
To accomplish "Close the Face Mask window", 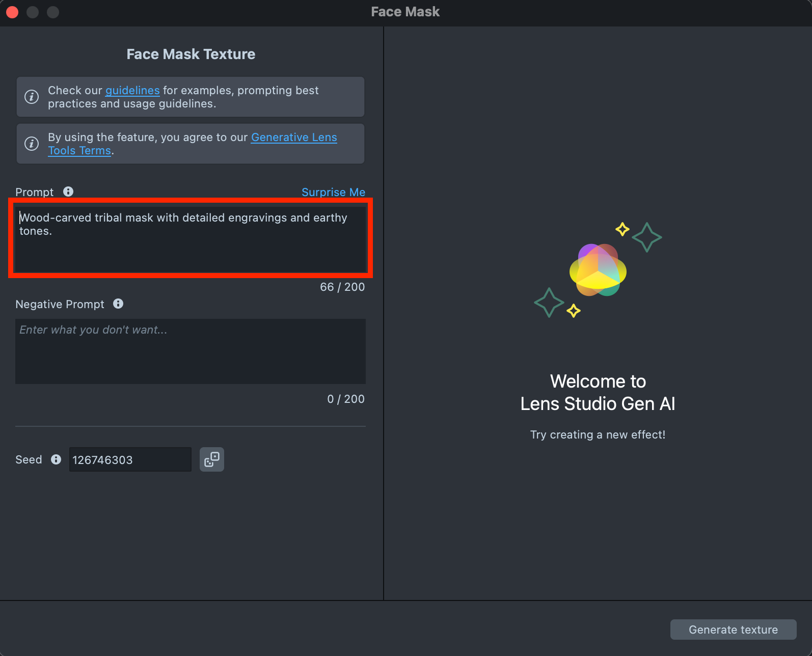I will 12,12.
